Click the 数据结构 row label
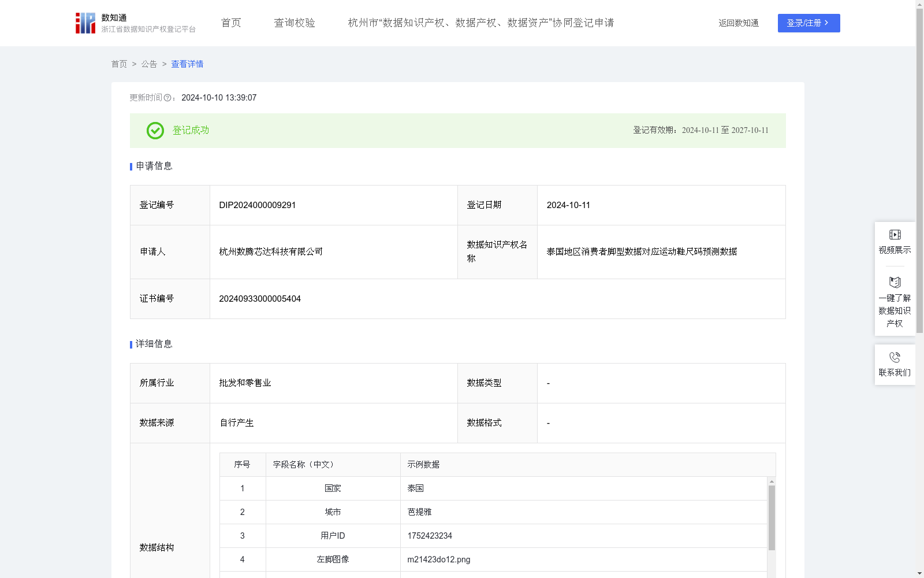This screenshot has width=924, height=578. tap(157, 548)
